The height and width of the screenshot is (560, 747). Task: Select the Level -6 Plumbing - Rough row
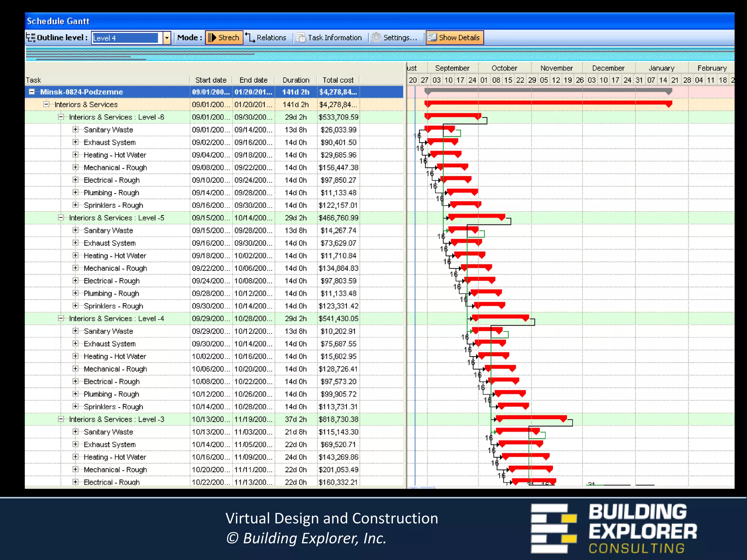(214, 192)
